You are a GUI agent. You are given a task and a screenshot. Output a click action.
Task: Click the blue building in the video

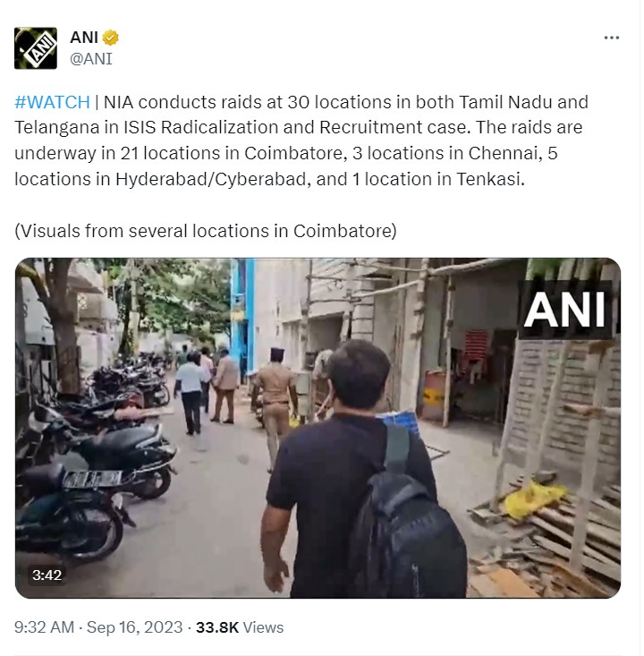[242, 318]
